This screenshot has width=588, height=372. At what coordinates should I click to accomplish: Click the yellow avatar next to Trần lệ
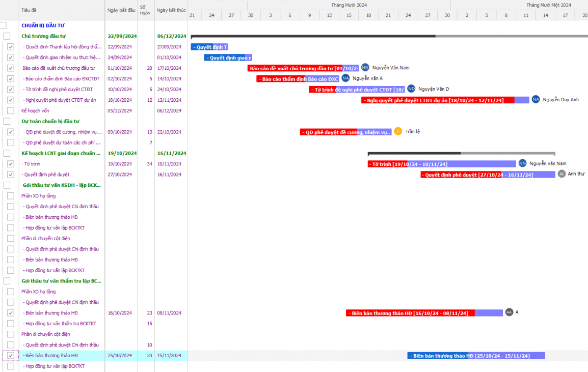pyautogui.click(x=398, y=131)
